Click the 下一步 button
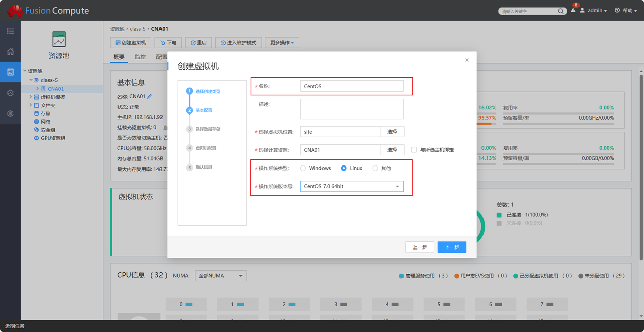Viewport: 644px width, 332px height. tap(451, 247)
